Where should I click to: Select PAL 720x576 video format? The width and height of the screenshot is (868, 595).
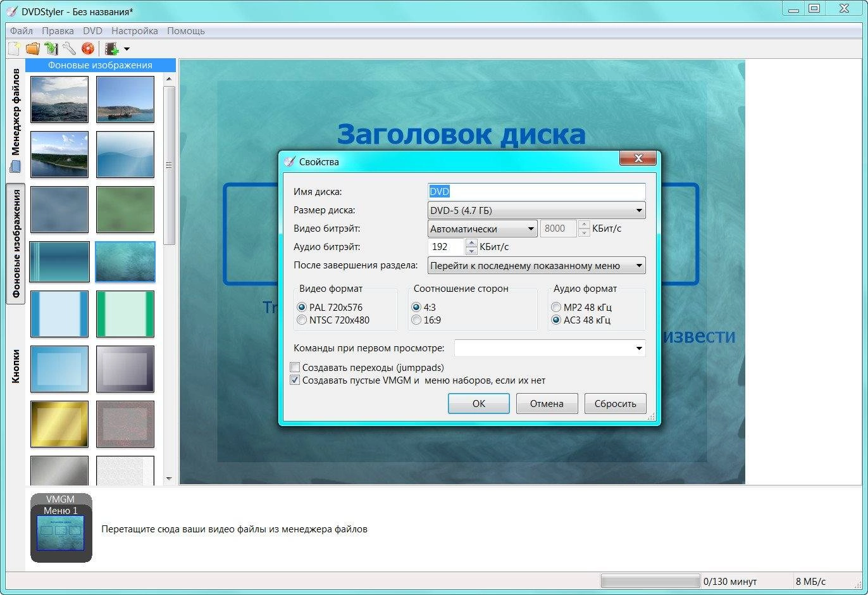[330, 307]
